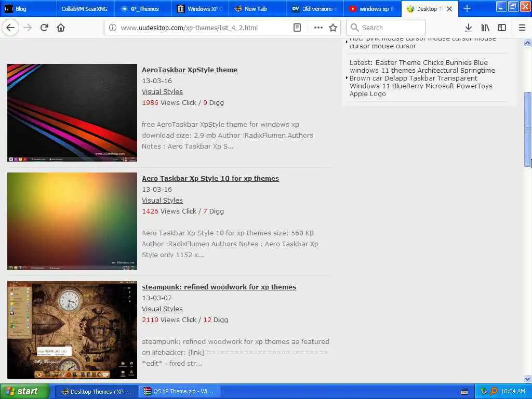This screenshot has height=399, width=532.
Task: Select Desktop Themes / XP taskbar button
Action: (x=96, y=392)
